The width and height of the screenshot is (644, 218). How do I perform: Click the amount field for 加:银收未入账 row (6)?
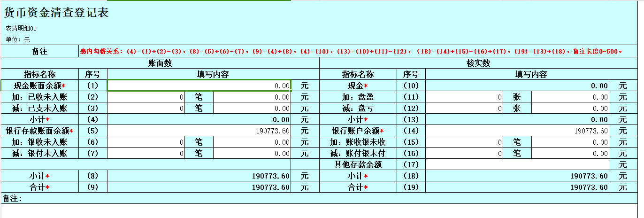pos(252,142)
